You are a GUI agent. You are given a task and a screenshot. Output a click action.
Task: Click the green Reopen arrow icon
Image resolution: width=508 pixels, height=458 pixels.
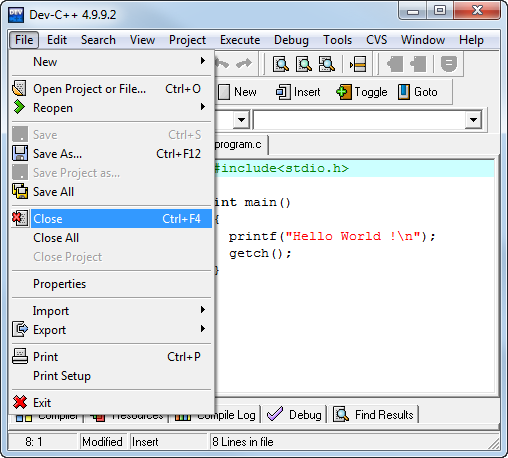20,107
